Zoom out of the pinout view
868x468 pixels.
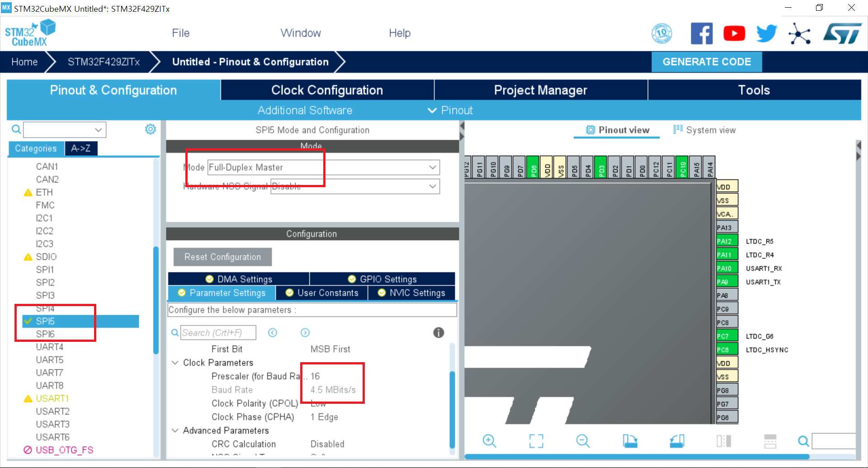pyautogui.click(x=583, y=440)
